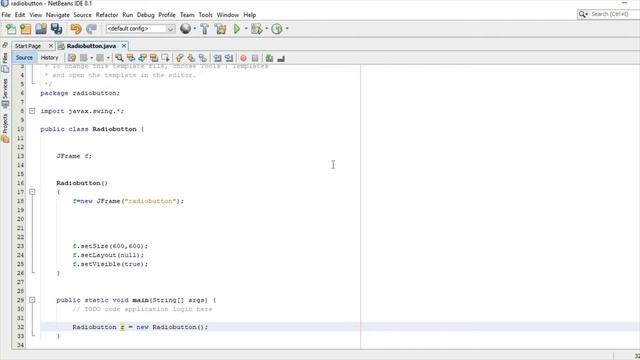Close the Start Page tab
The width and height of the screenshot is (640, 360).
tap(51, 46)
